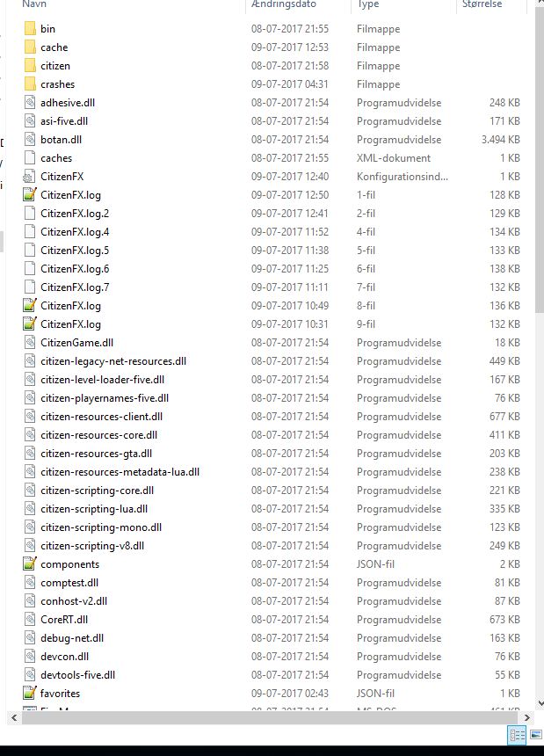544x756 pixels.
Task: Click the 3.494 KB size of botan.dll
Action: (x=501, y=140)
